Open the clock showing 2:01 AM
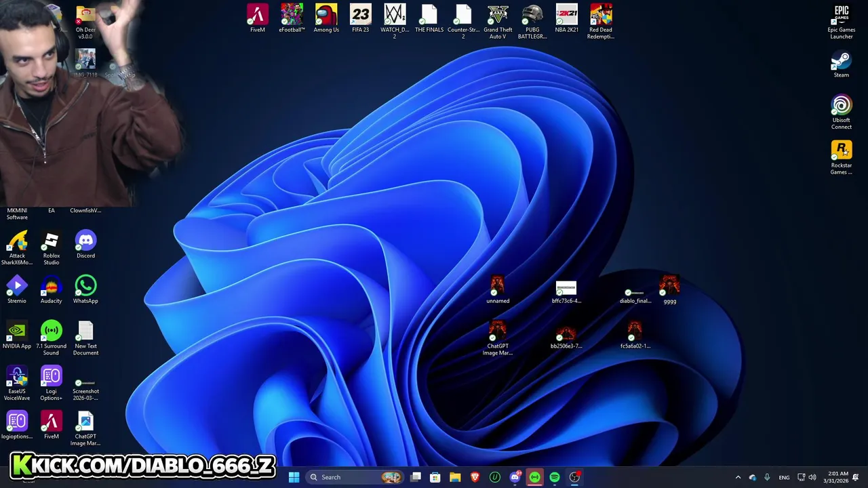 [835, 477]
